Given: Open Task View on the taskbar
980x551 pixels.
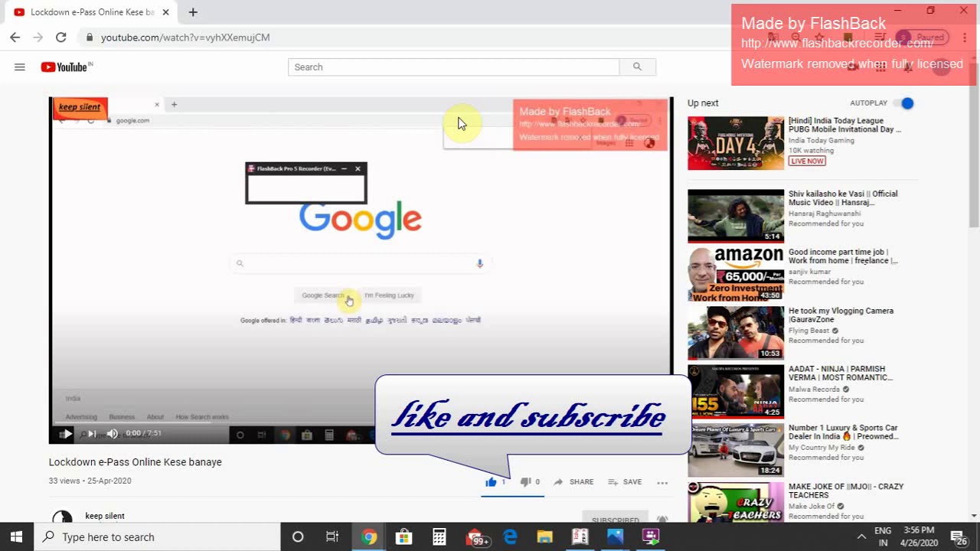Looking at the screenshot, I should pos(332,537).
